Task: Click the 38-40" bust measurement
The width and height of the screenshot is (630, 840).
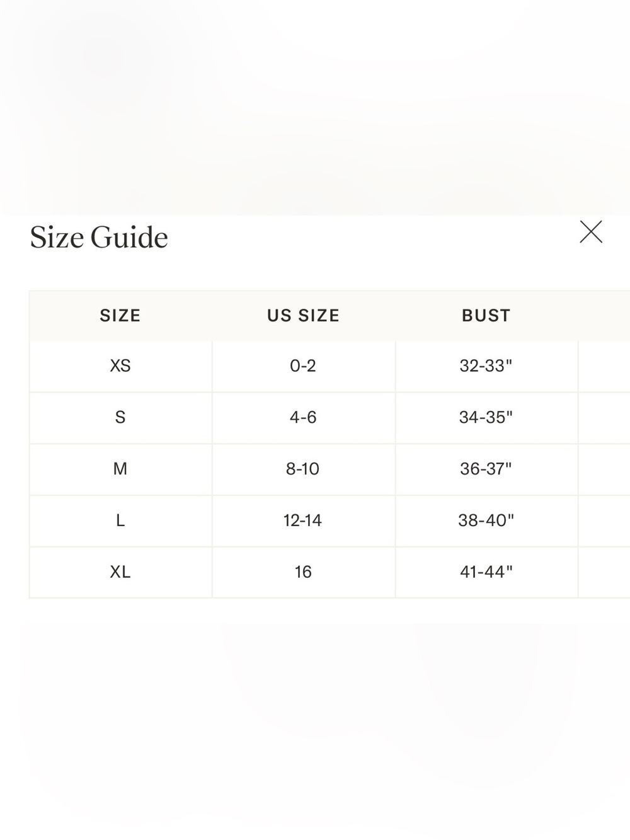Action: point(486,521)
